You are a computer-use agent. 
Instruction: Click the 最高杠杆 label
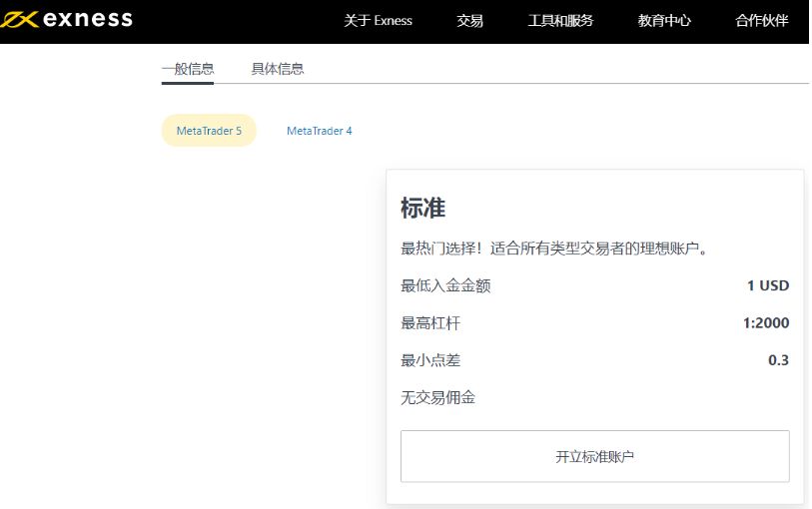(x=430, y=323)
